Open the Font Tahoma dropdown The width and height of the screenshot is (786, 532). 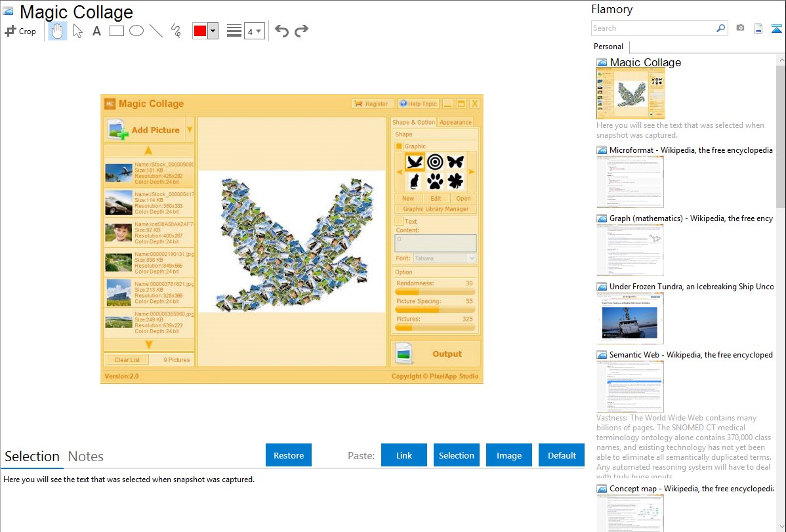point(444,258)
